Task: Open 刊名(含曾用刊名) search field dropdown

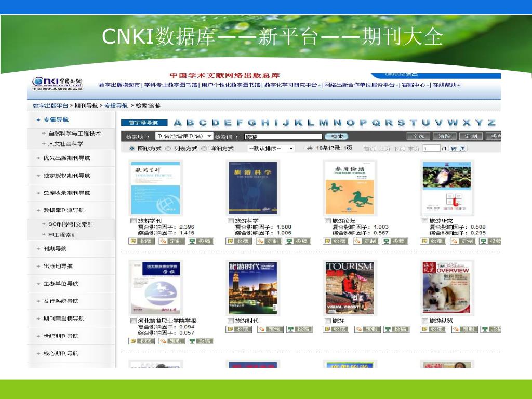Action: (184, 137)
